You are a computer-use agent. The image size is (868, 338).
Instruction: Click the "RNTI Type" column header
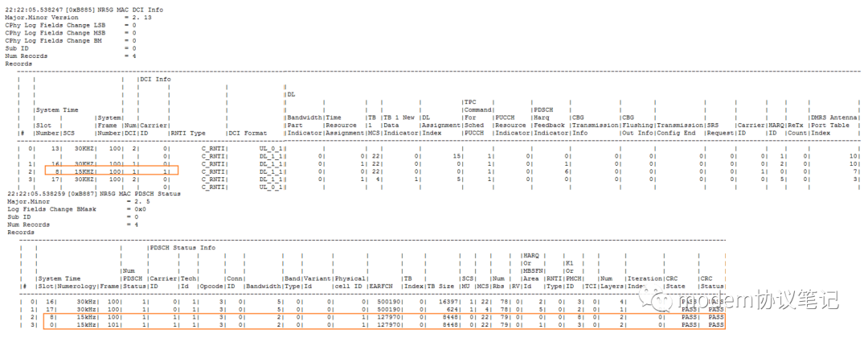[x=188, y=133]
